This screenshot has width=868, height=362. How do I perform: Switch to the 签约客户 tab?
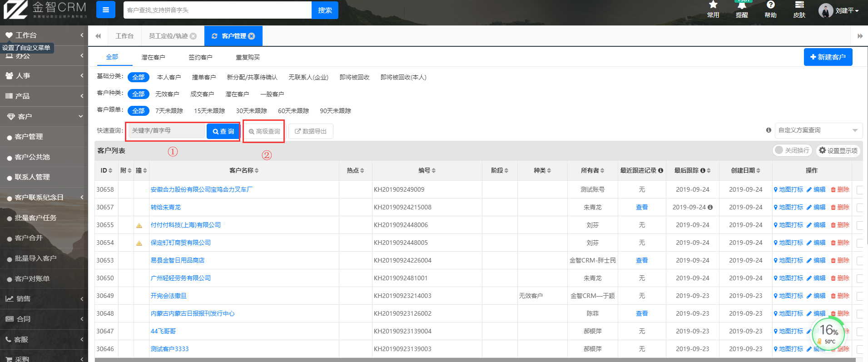point(200,57)
